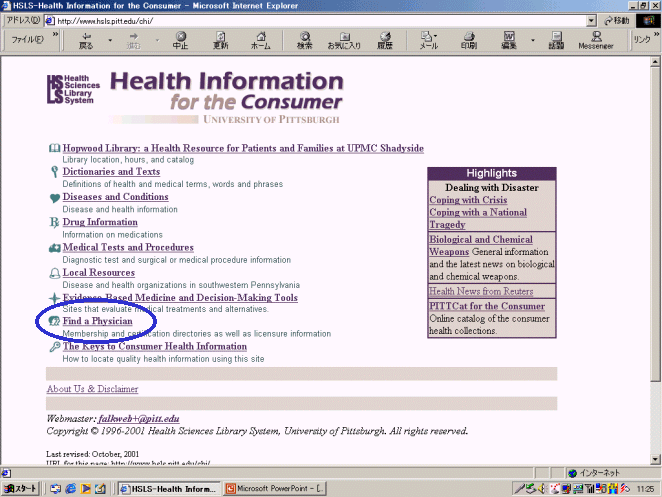
Task: Open the File menu
Action: (25, 40)
